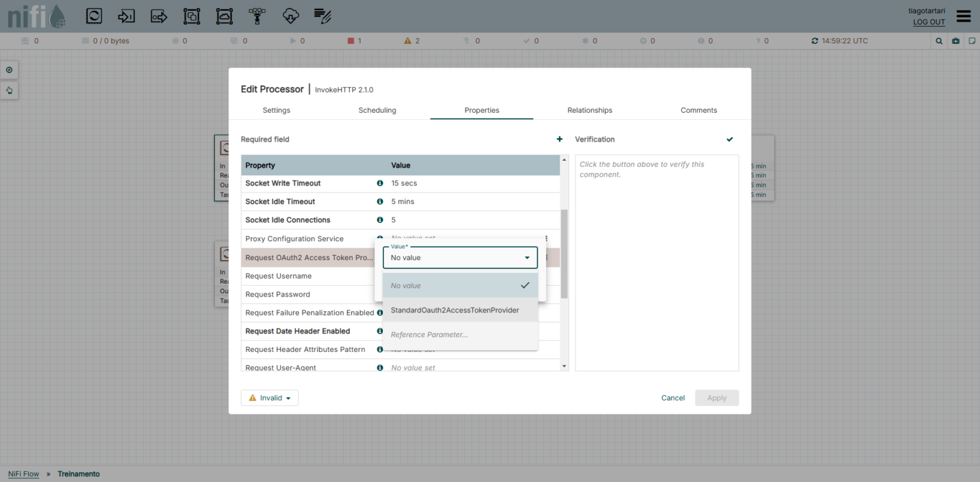
Task: Open the NiFi Flow breadcrumb link
Action: point(23,474)
